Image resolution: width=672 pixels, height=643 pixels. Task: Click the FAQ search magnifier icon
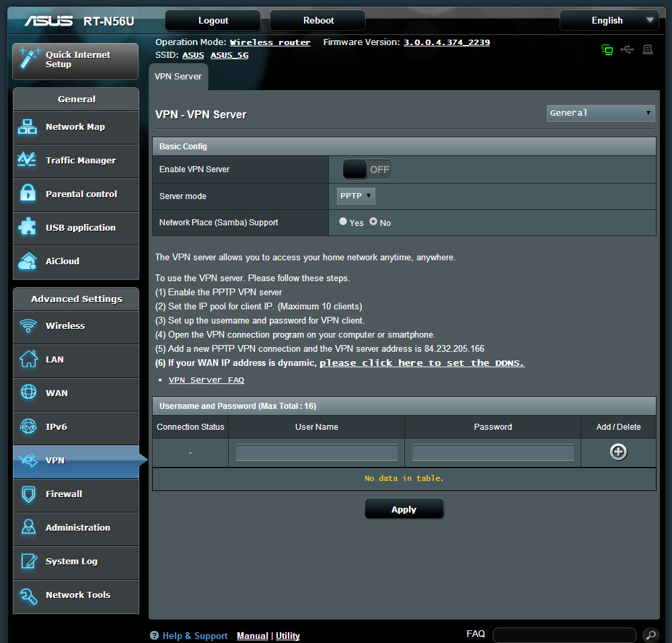[x=650, y=634]
